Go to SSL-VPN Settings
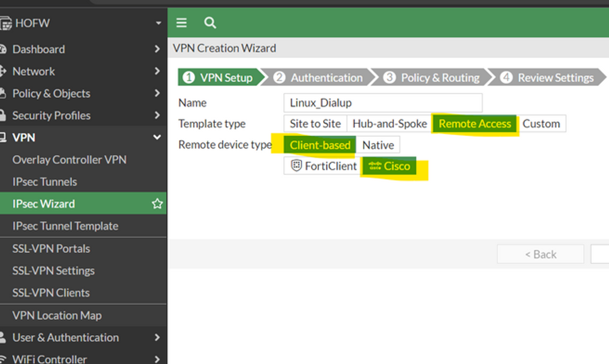 (53, 271)
